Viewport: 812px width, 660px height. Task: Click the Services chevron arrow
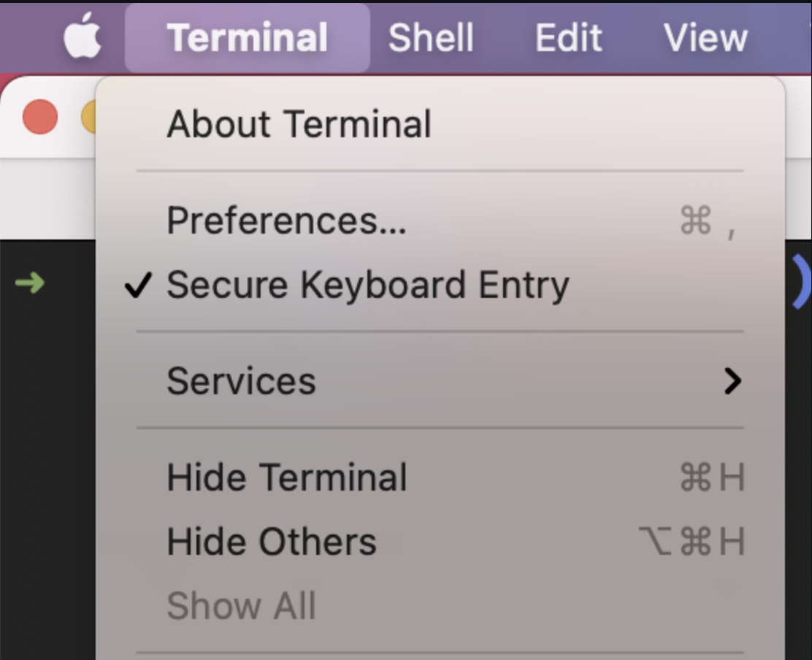point(732,382)
